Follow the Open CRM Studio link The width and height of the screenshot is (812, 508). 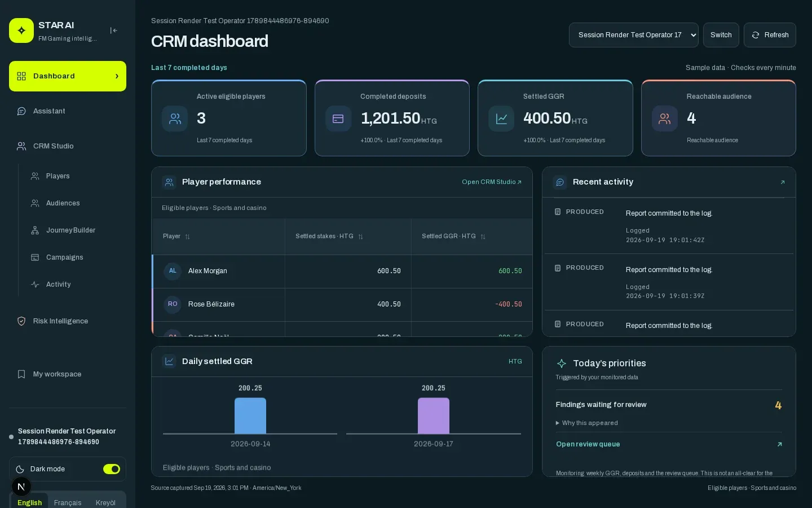click(x=492, y=182)
